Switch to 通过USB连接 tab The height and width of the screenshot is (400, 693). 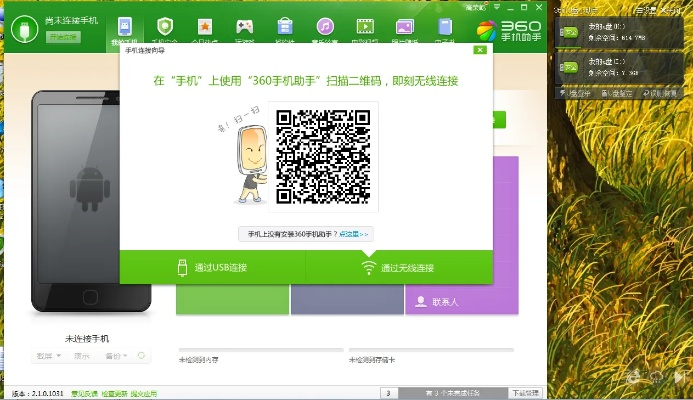212,267
